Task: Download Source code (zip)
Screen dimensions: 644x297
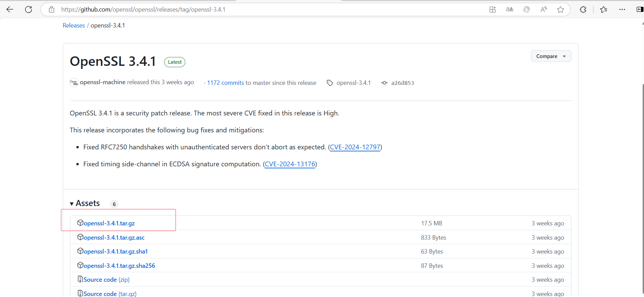Action: (107, 280)
